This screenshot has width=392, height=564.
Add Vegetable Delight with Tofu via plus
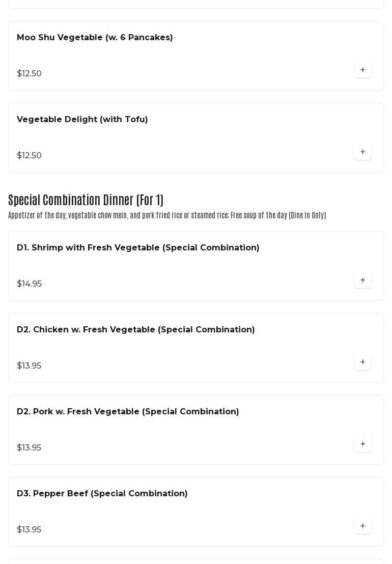click(x=362, y=152)
